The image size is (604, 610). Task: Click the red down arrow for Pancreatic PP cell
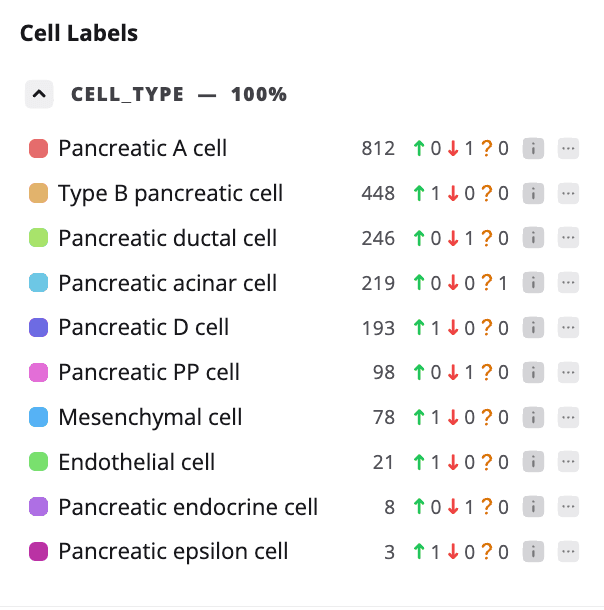coord(453,373)
